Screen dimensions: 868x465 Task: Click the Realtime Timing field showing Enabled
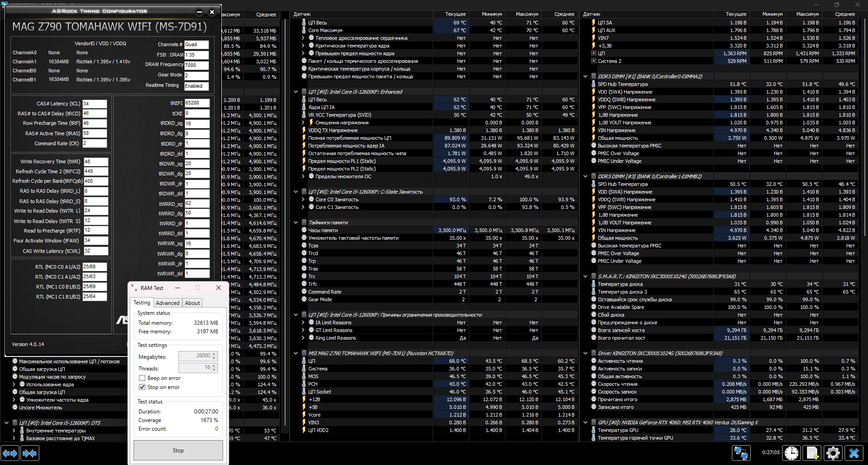tap(196, 86)
